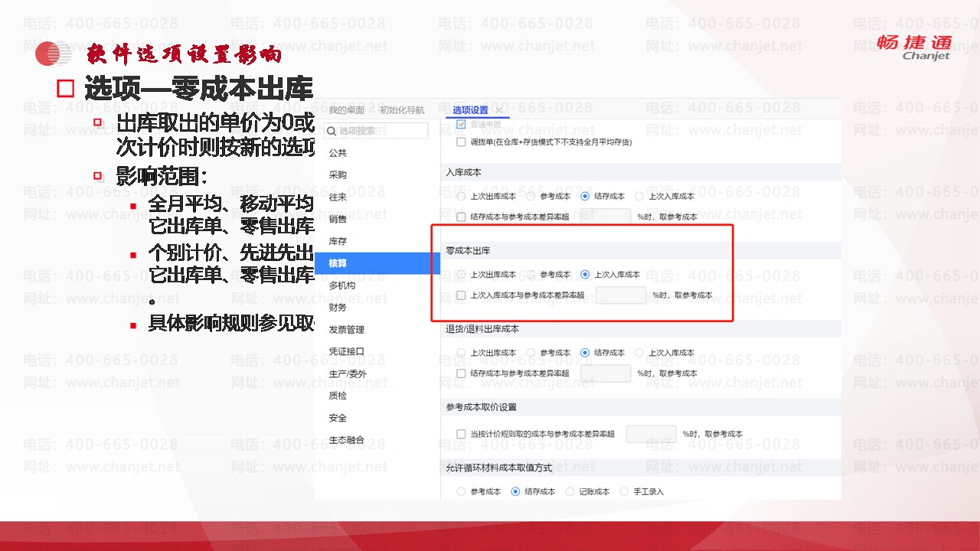Choose the 记账成本 radio option
This screenshot has height=551, width=980.
[x=570, y=491]
